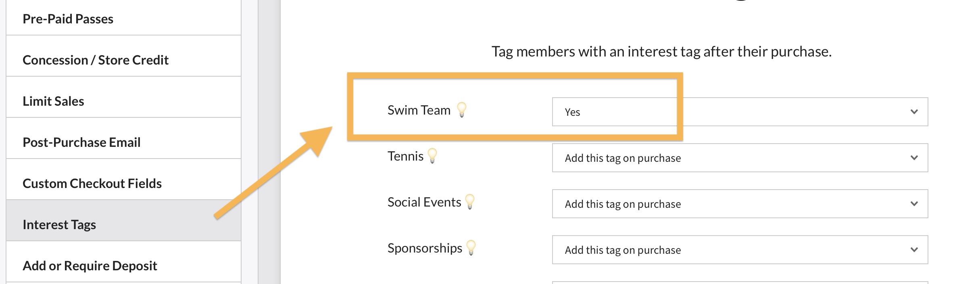Click the Tennis dropdown chevron arrow

click(x=914, y=158)
